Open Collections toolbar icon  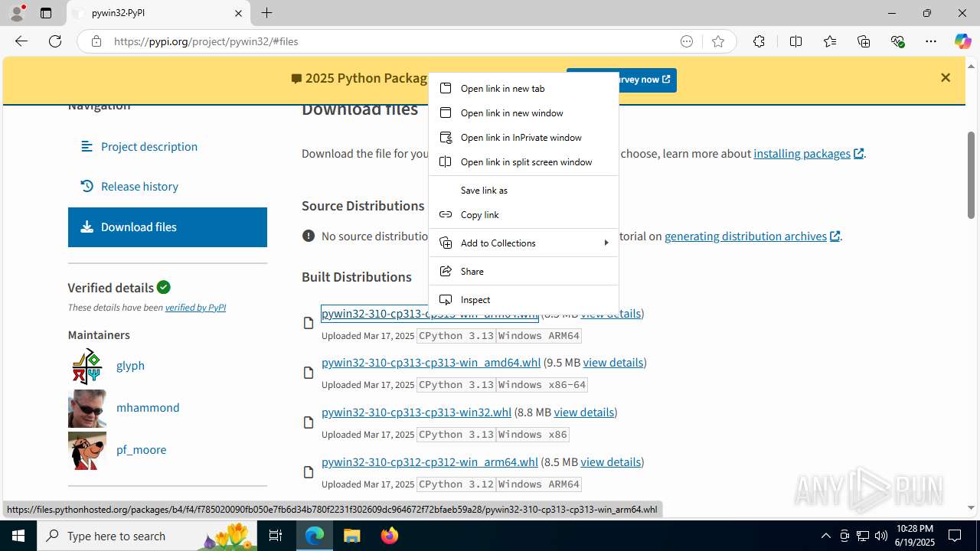pos(864,41)
